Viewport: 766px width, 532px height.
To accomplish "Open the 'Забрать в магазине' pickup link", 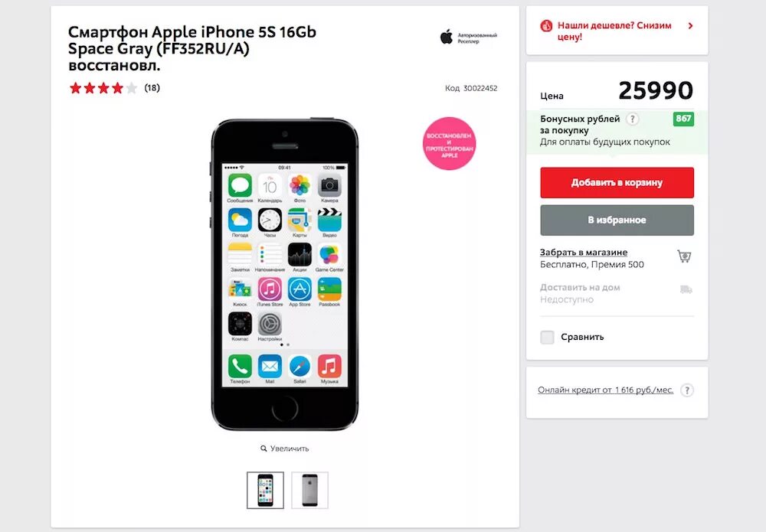I will pos(583,253).
